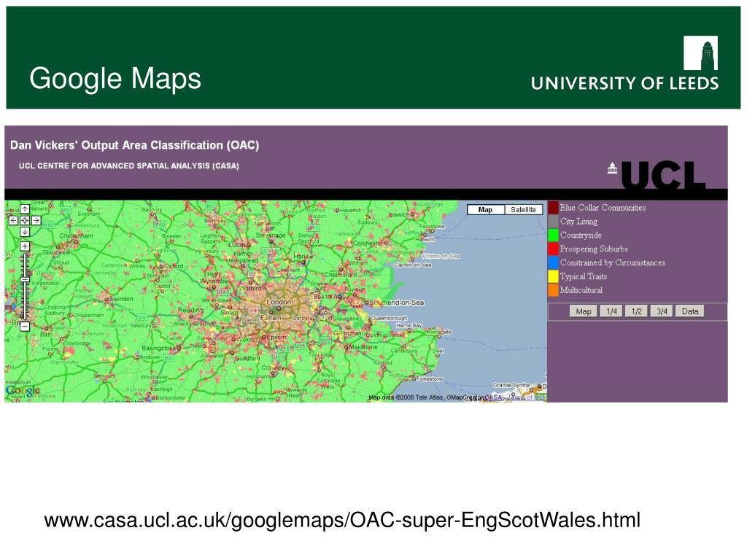Click the 'Stevenage' label on the map
The width and height of the screenshot is (747, 560).
click(271, 236)
